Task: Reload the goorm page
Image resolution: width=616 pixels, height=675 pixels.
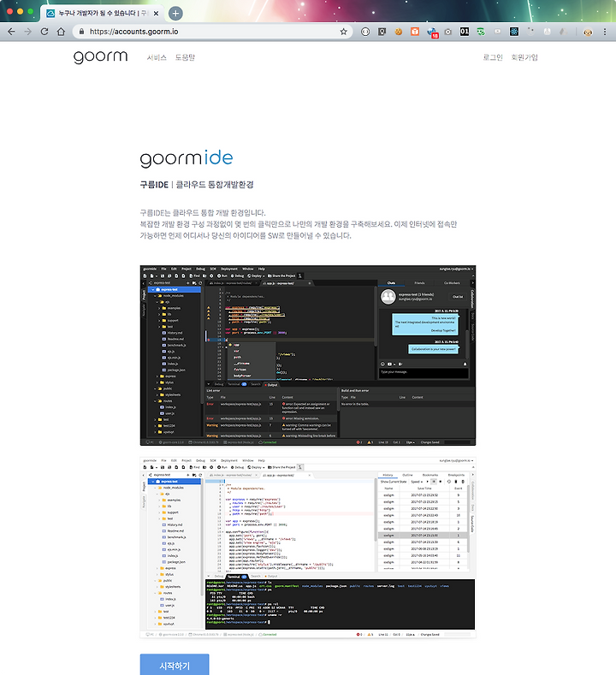Action: [x=44, y=32]
